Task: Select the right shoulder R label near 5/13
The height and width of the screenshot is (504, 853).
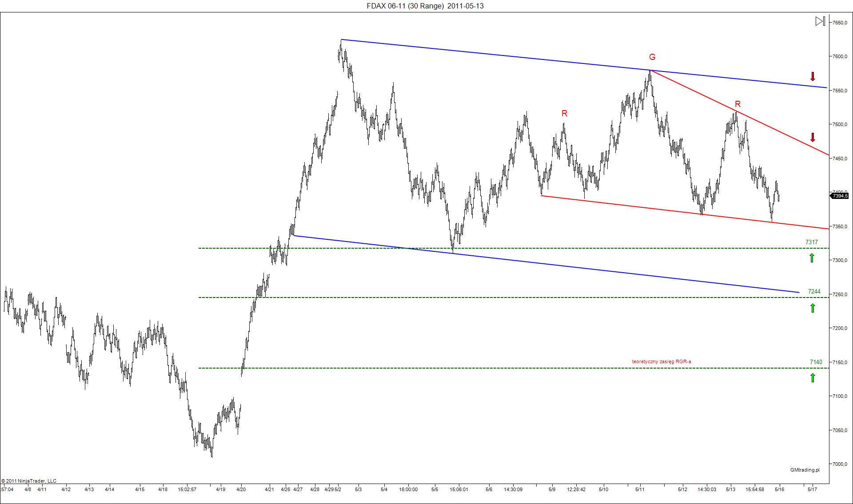Action: pyautogui.click(x=737, y=104)
